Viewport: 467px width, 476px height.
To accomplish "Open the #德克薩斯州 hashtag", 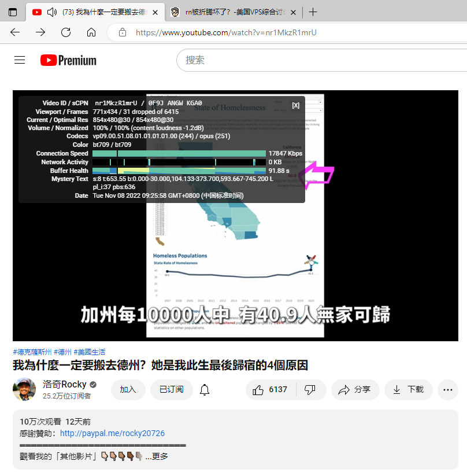I will tap(32, 352).
